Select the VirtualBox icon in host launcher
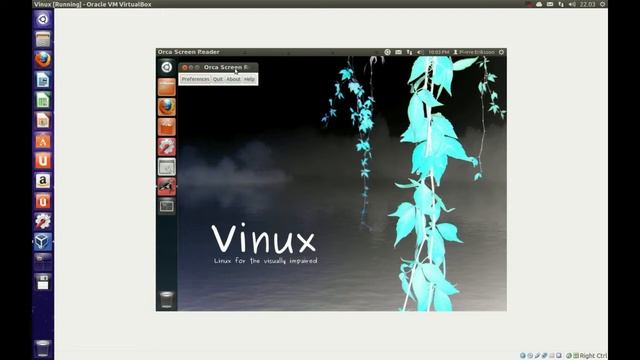The width and height of the screenshot is (640, 360). click(43, 241)
